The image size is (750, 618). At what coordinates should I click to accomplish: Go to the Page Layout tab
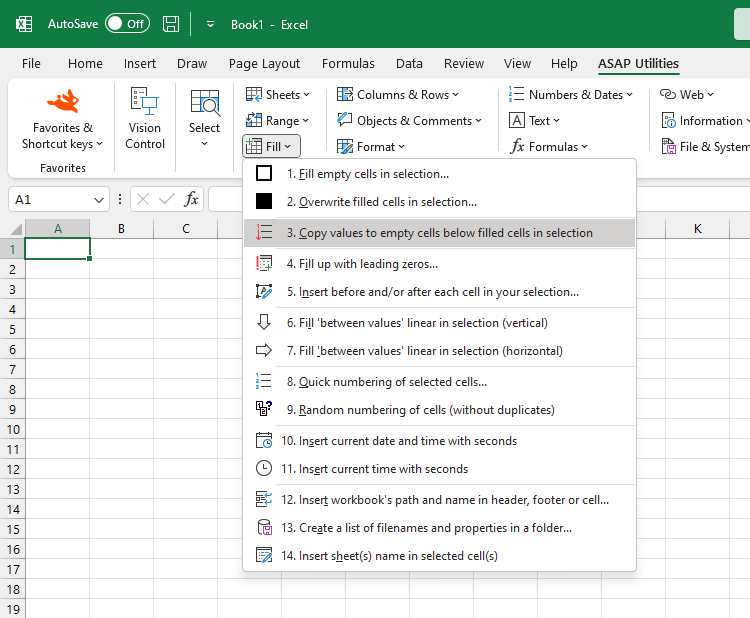[x=264, y=64]
